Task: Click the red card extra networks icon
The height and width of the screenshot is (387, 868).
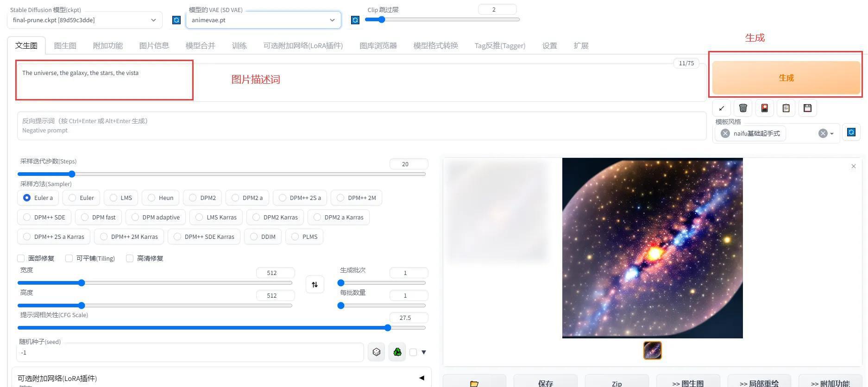Action: point(764,108)
